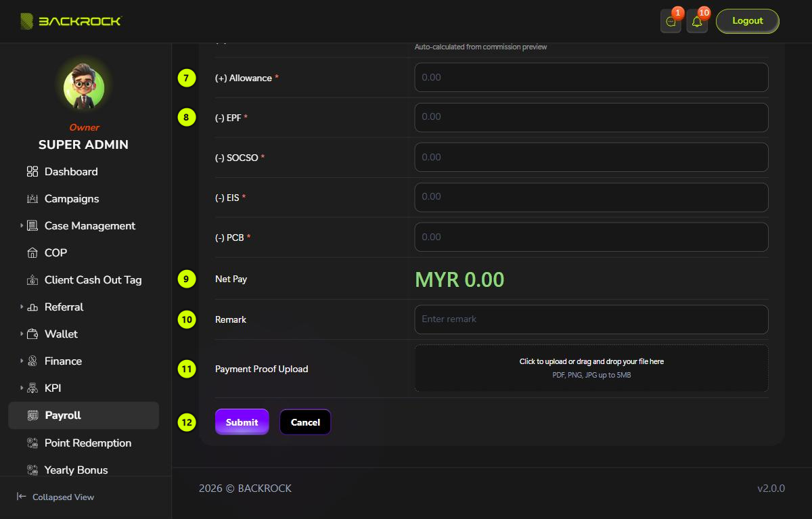
Task: Open the chat messages icon
Action: [671, 22]
